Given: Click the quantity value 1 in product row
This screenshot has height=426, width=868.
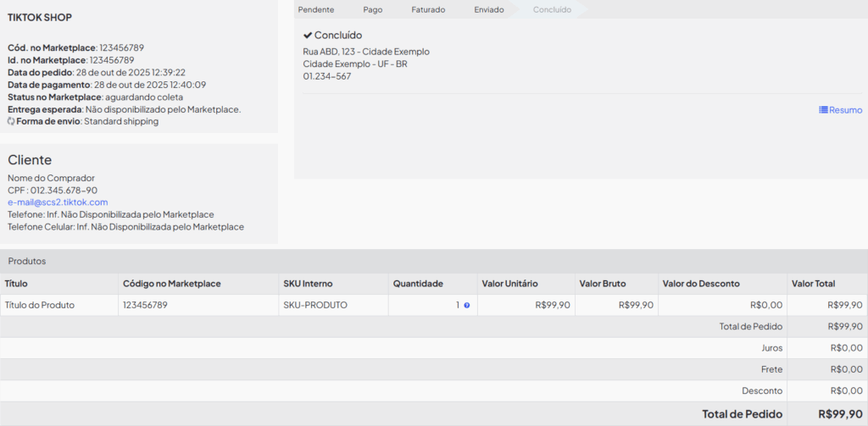Looking at the screenshot, I should point(457,306).
